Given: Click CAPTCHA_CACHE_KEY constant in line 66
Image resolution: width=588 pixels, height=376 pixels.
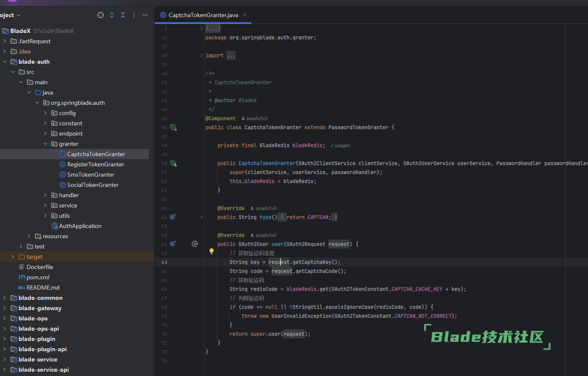Looking at the screenshot, I should [417, 289].
